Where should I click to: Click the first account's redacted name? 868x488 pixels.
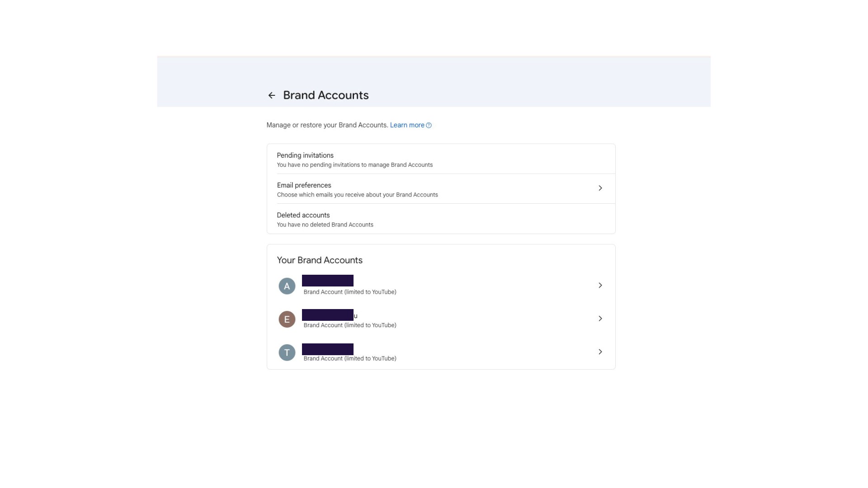(x=328, y=281)
